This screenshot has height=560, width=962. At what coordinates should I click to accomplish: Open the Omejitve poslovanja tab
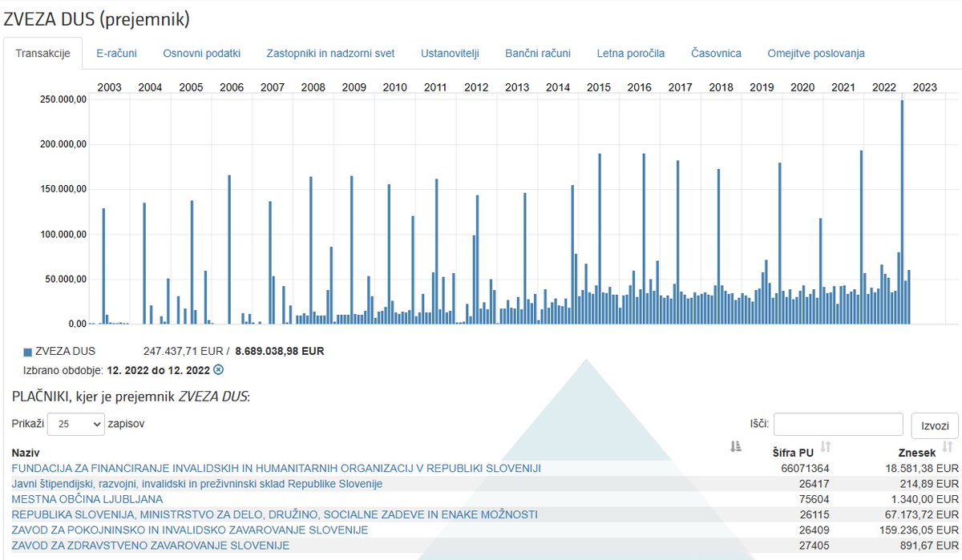coord(816,54)
